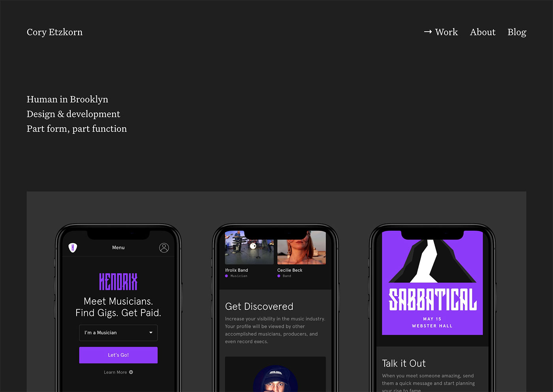Click the Hendrix purple logo

(118, 282)
